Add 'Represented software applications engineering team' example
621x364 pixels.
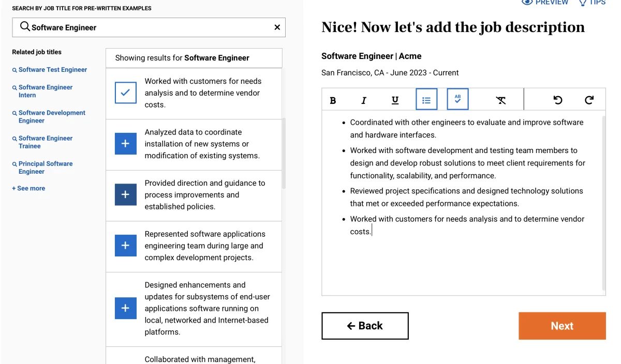pos(125,246)
